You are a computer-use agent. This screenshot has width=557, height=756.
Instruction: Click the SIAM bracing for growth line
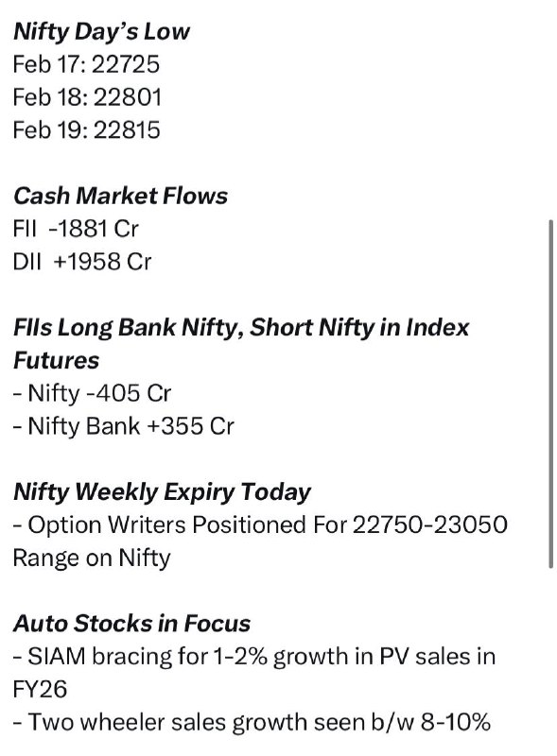point(254,657)
